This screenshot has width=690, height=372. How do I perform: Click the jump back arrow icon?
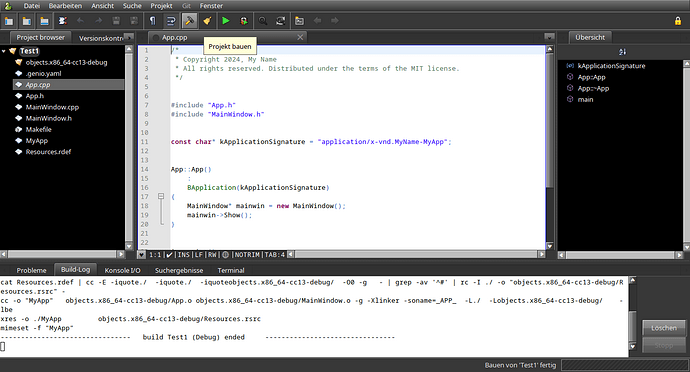click(x=317, y=21)
